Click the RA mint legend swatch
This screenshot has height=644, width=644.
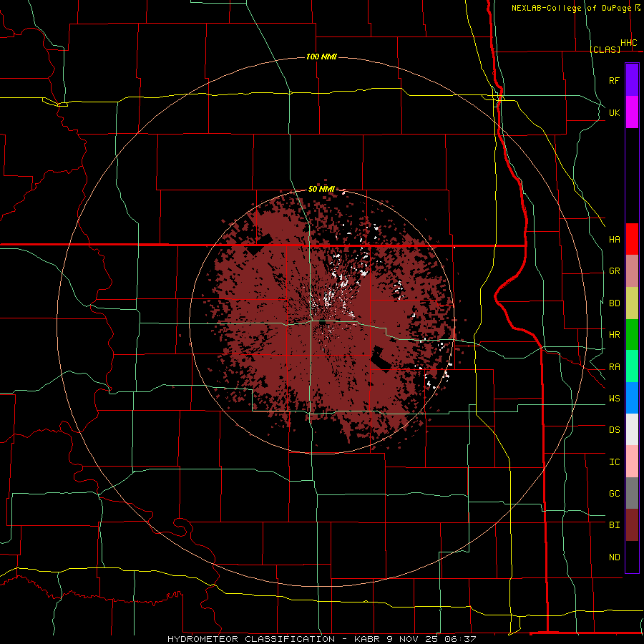point(632,366)
